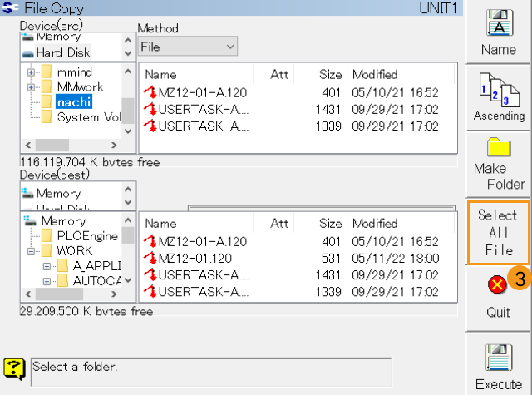Select System Vol folder
532x395 pixels.
(89, 117)
